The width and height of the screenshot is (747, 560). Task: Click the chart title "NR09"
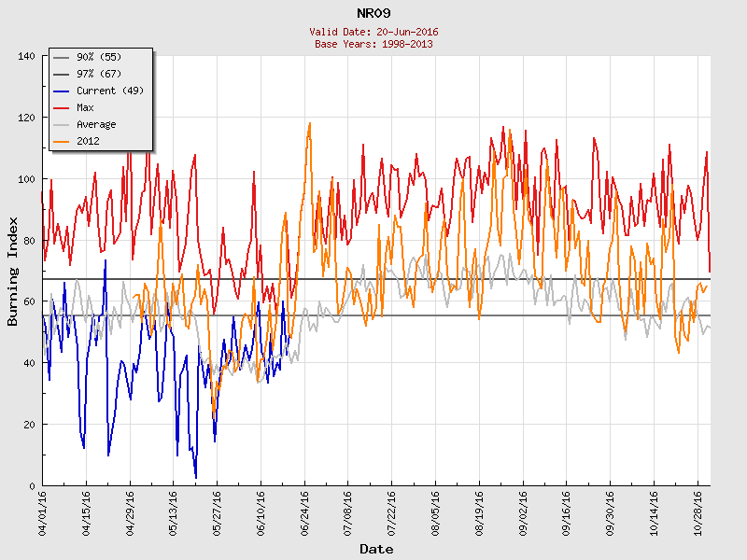(x=373, y=13)
